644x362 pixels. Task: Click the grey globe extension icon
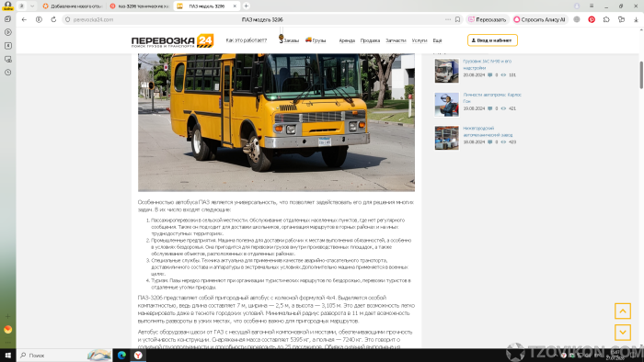click(x=577, y=19)
